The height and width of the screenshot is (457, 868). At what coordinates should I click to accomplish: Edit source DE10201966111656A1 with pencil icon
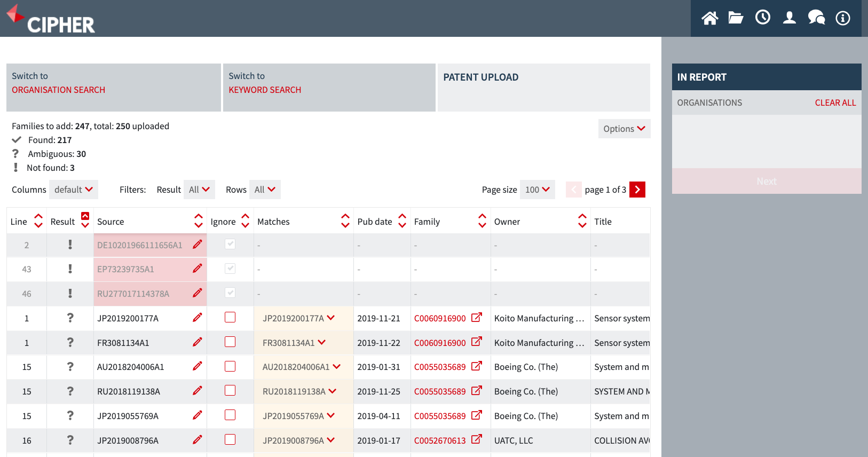198,245
